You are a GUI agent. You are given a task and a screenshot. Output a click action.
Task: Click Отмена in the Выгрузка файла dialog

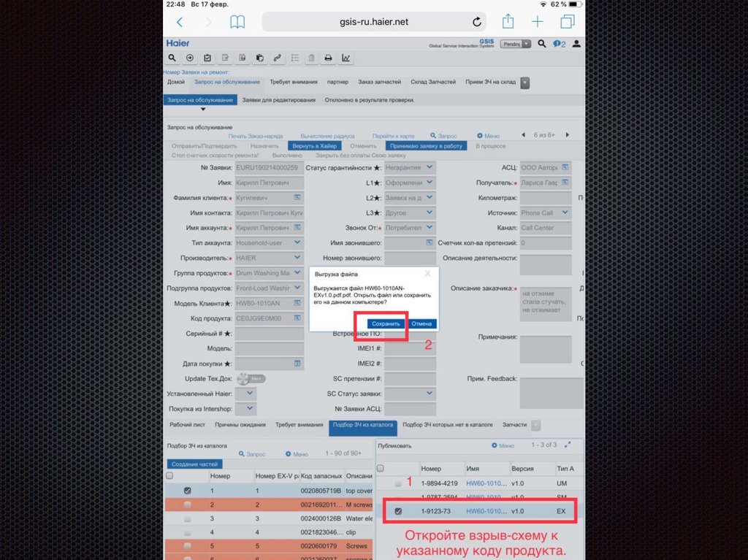(x=421, y=323)
